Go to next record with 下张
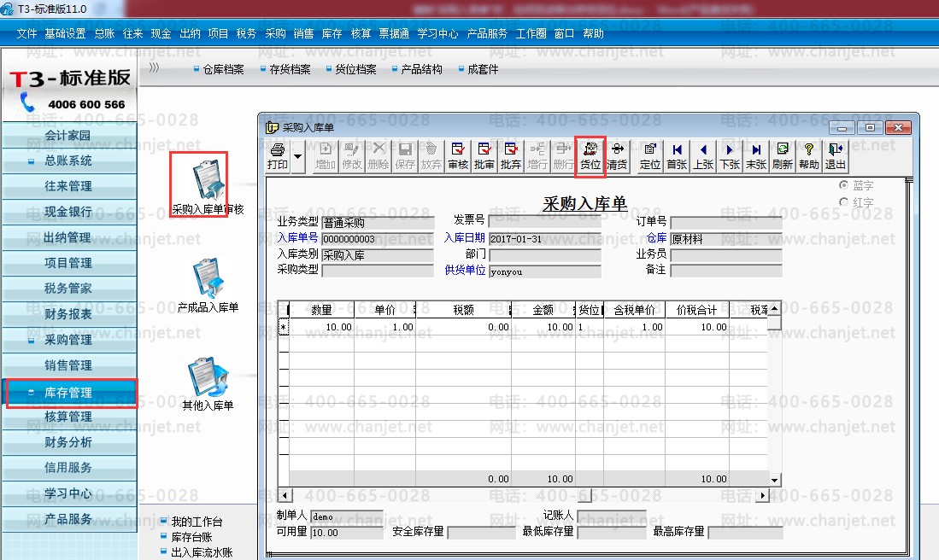This screenshot has height=560, width=939. click(x=730, y=156)
